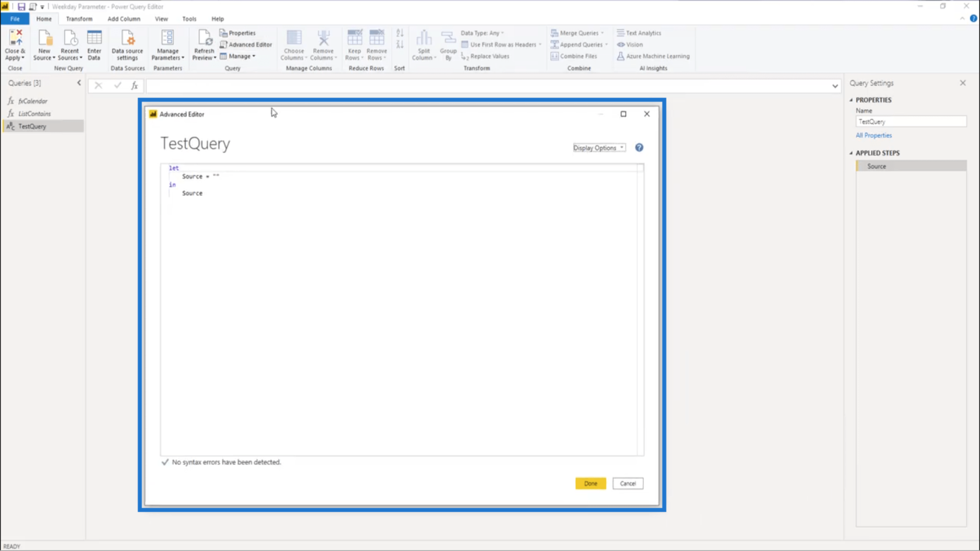
Task: Switch to the Help tab
Action: [x=218, y=19]
